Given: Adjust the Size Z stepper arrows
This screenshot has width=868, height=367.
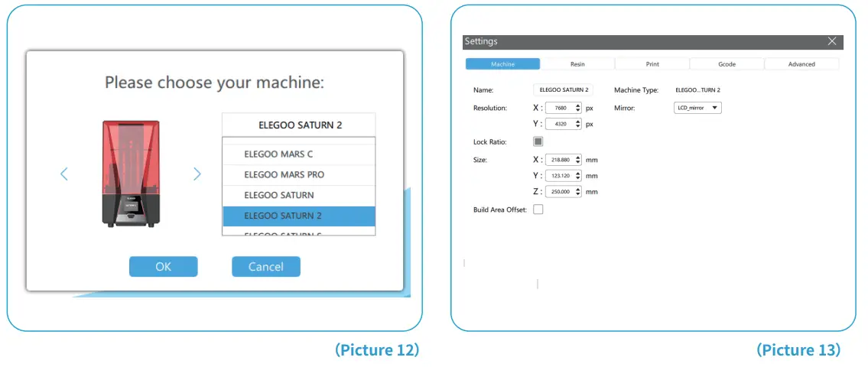Looking at the screenshot, I should pos(578,192).
